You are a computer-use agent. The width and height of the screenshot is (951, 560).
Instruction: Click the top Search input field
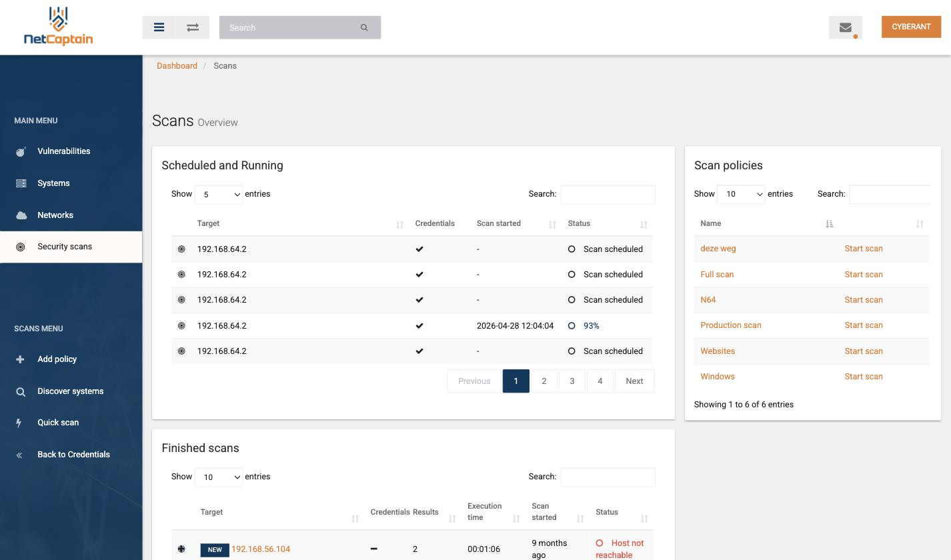(x=289, y=27)
